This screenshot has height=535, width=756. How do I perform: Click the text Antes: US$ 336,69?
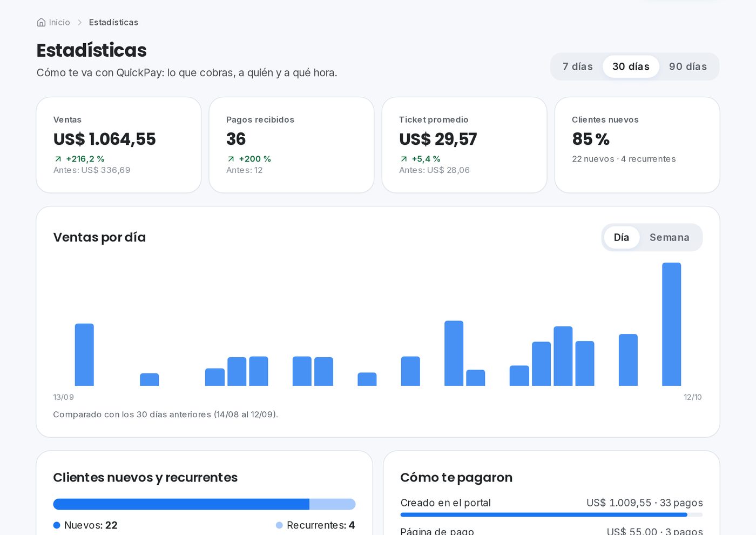(92, 170)
